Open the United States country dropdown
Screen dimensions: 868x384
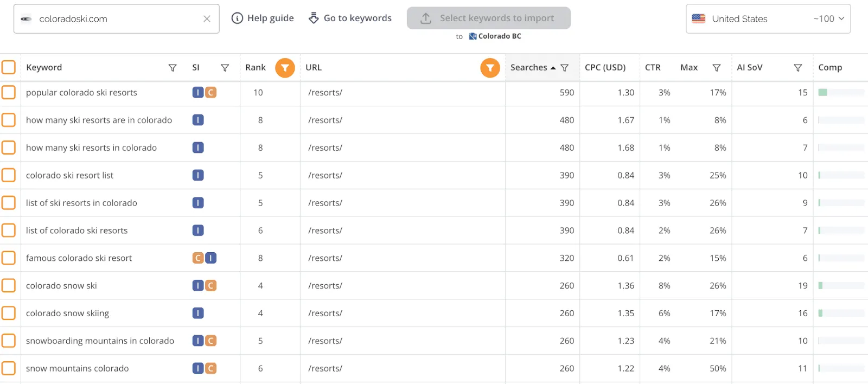[739, 18]
